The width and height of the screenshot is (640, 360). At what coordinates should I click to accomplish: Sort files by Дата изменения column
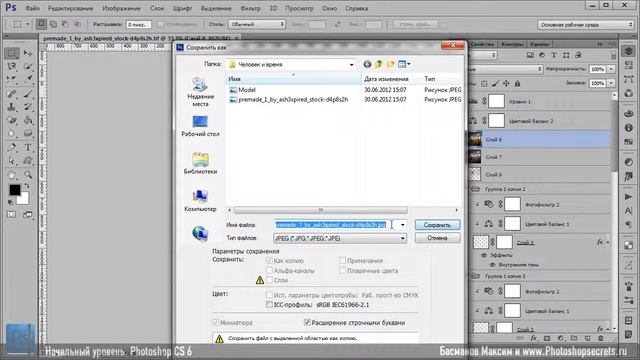(386, 79)
